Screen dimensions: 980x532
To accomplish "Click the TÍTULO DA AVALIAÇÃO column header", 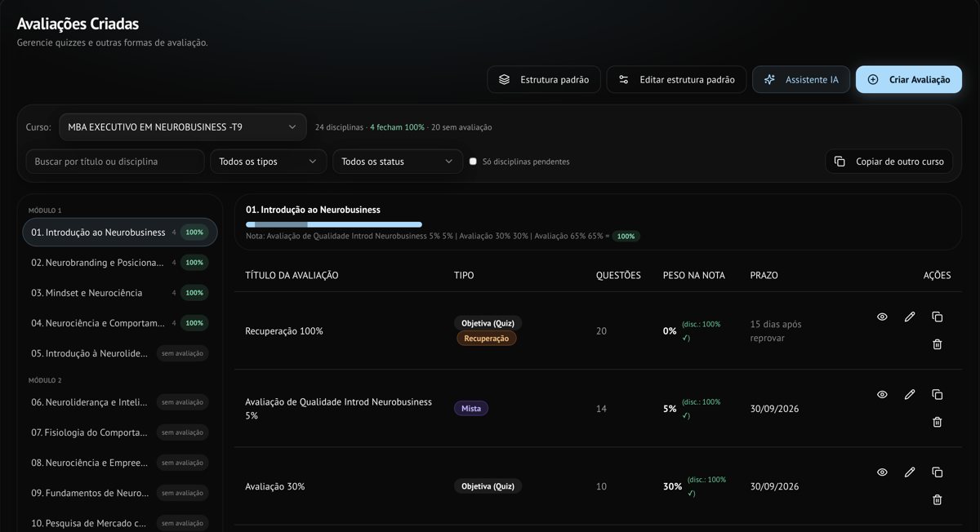I will tap(292, 275).
